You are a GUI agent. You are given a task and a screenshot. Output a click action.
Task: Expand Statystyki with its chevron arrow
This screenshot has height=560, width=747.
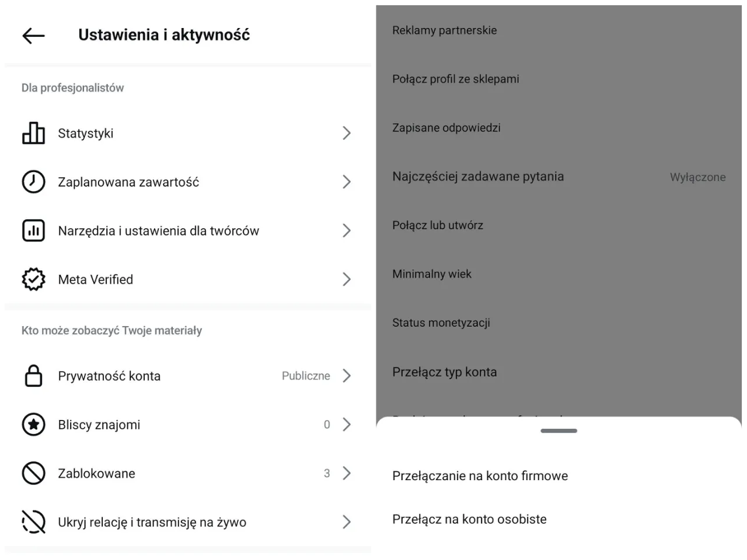tap(347, 134)
